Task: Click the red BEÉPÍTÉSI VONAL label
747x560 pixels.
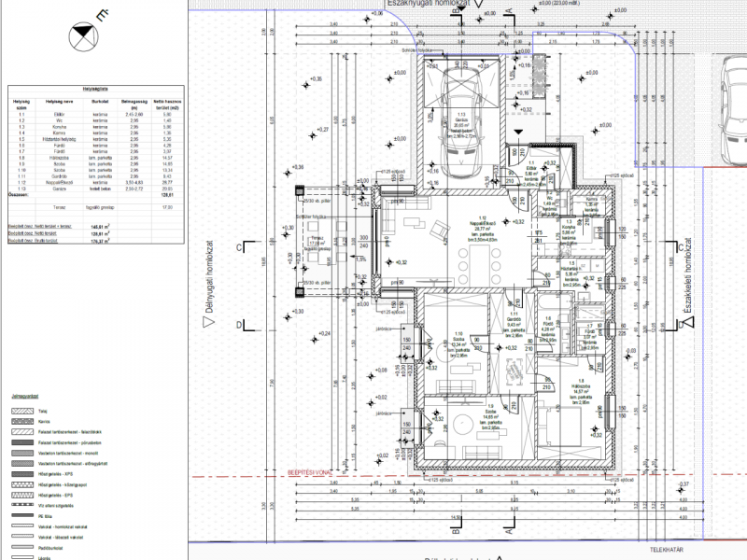Action: pyautogui.click(x=310, y=472)
